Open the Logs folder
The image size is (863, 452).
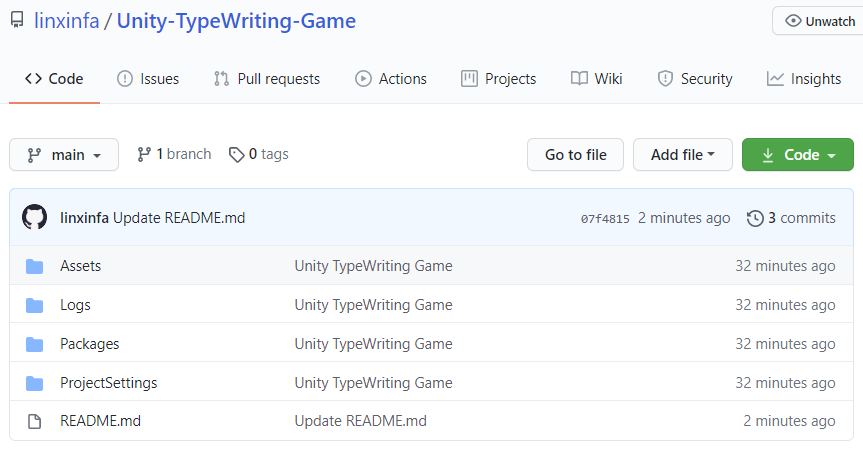coord(75,305)
